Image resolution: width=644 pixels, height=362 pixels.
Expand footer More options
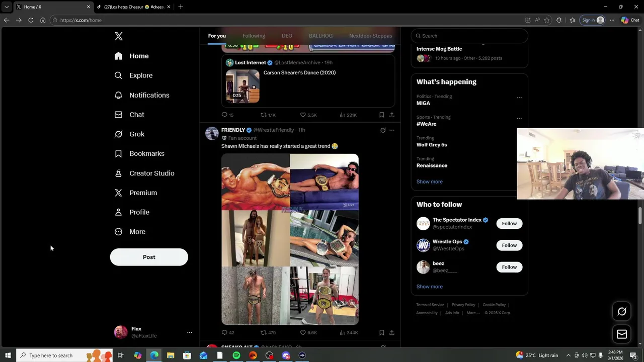pos(472,313)
